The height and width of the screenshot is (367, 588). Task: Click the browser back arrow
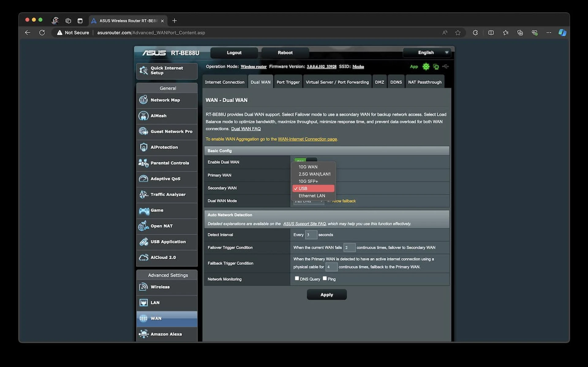(x=28, y=32)
